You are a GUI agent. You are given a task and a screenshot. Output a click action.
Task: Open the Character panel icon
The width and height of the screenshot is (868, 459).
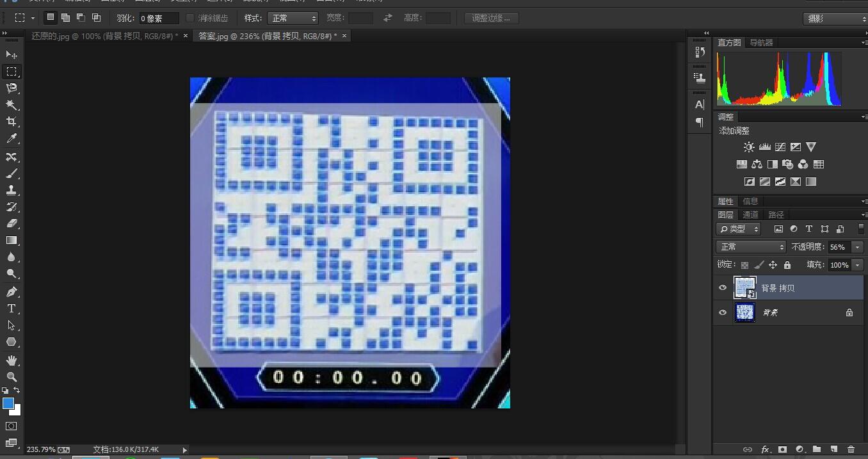[x=700, y=104]
